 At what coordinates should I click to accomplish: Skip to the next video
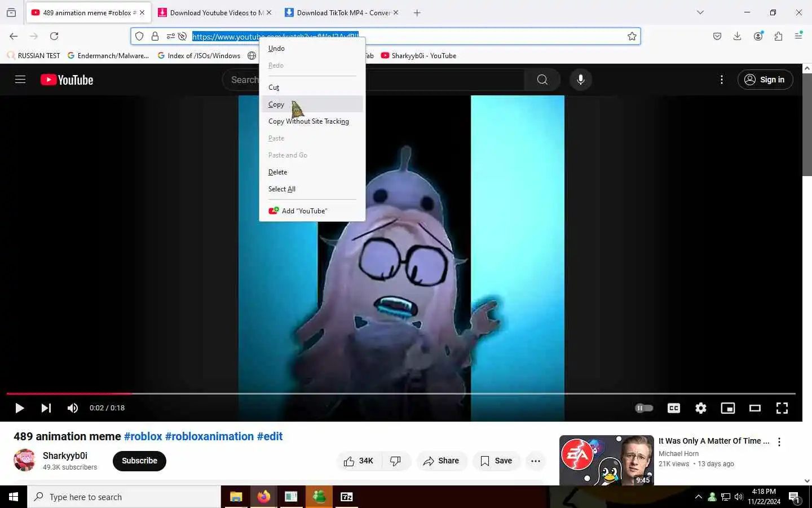click(x=46, y=408)
